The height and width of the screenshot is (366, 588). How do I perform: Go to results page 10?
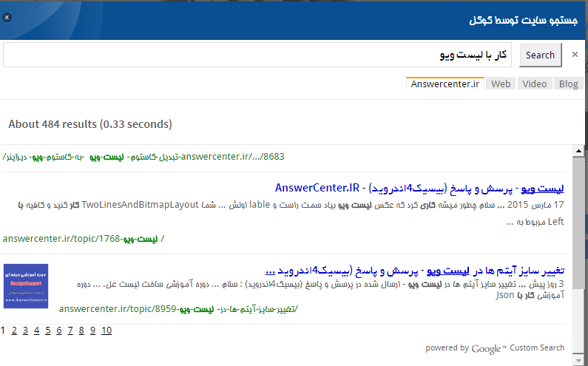point(106,331)
